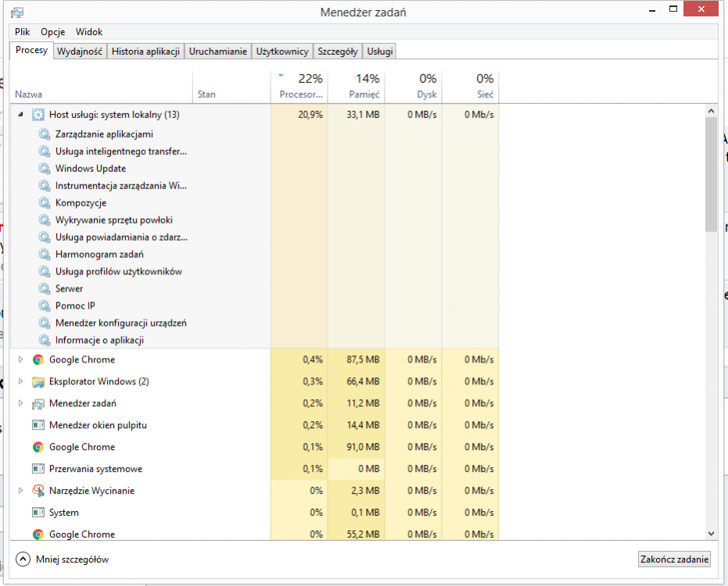
Task: Collapse the Host usługi: system lokalny group
Action: [21, 115]
